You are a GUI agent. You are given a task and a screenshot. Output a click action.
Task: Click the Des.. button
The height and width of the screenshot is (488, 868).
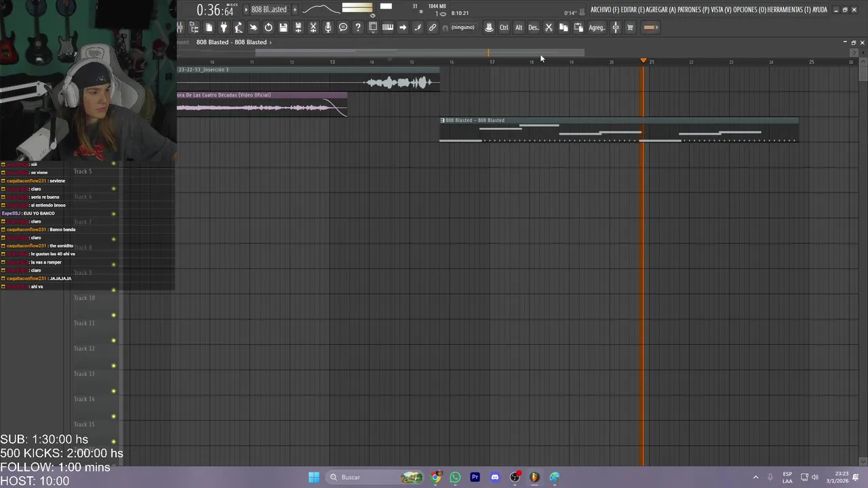point(534,27)
